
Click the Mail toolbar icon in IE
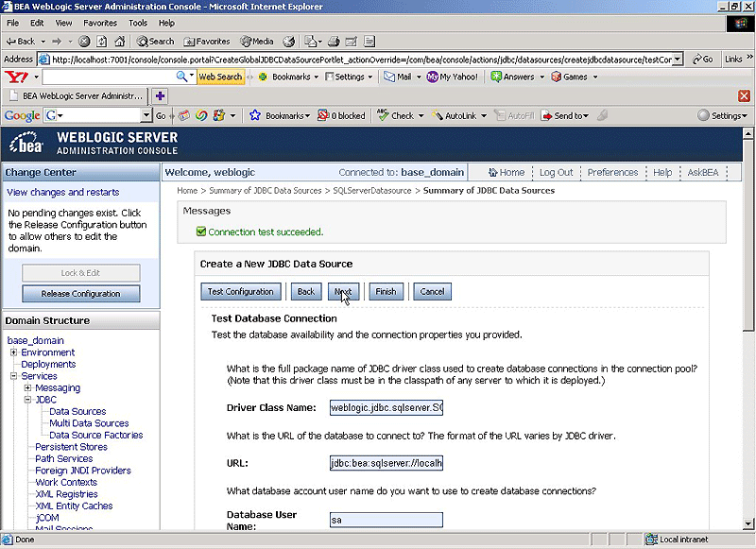pyautogui.click(x=310, y=42)
